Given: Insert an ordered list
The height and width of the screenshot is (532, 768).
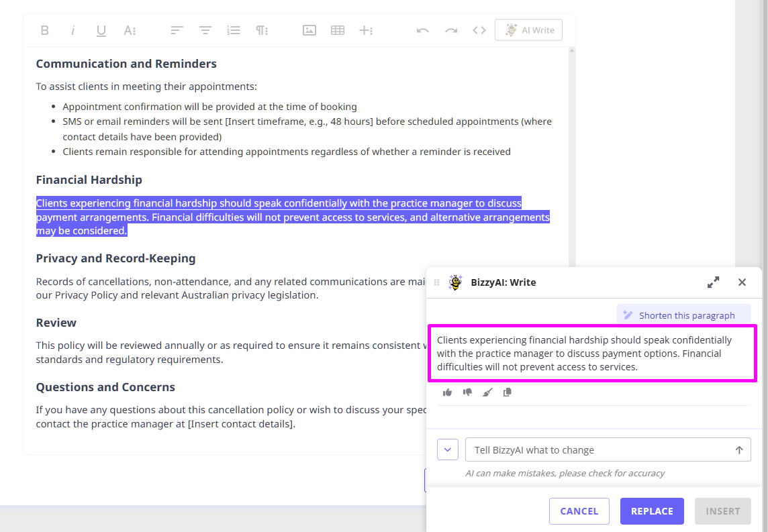Looking at the screenshot, I should [234, 30].
